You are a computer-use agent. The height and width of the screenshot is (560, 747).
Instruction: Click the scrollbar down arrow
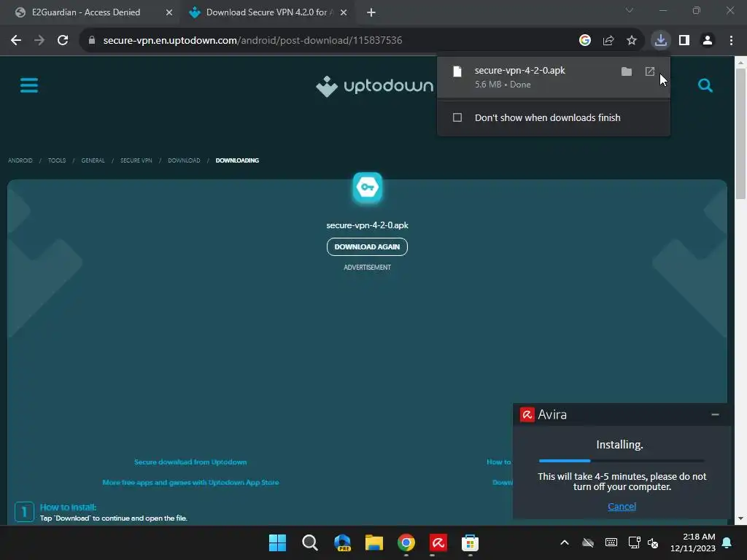[740, 518]
